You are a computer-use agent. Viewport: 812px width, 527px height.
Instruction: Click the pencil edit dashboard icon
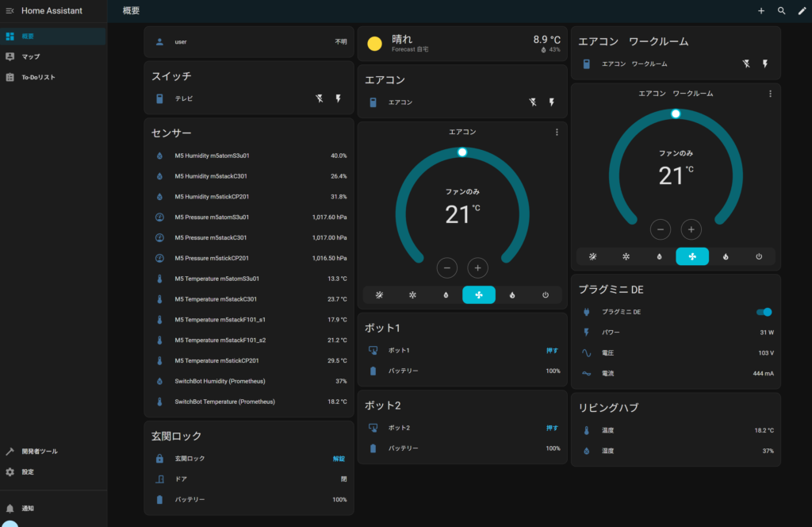tap(801, 11)
